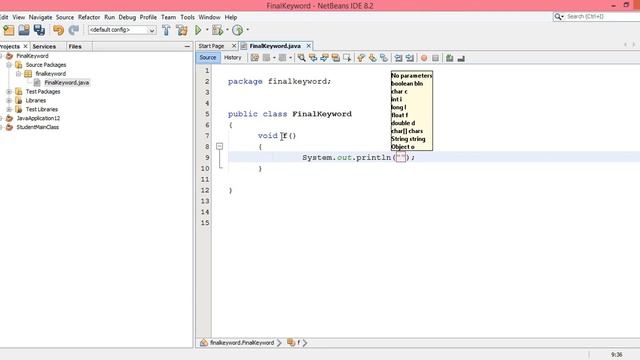
Task: Open the Debug menu
Action: [x=127, y=17]
